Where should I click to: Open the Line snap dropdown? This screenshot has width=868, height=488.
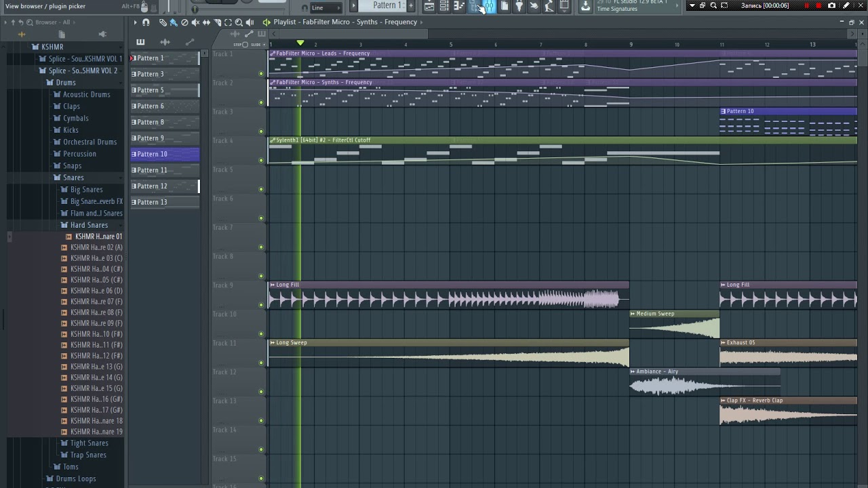(x=325, y=7)
